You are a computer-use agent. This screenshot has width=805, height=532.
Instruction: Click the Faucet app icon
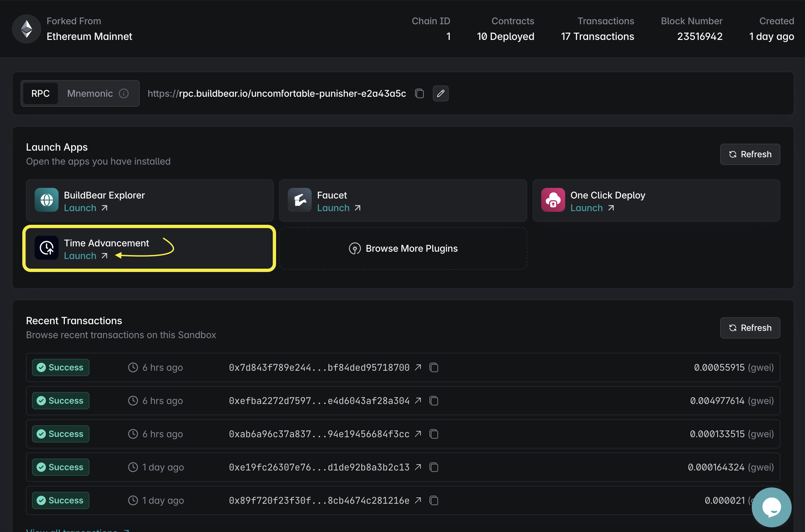(299, 200)
